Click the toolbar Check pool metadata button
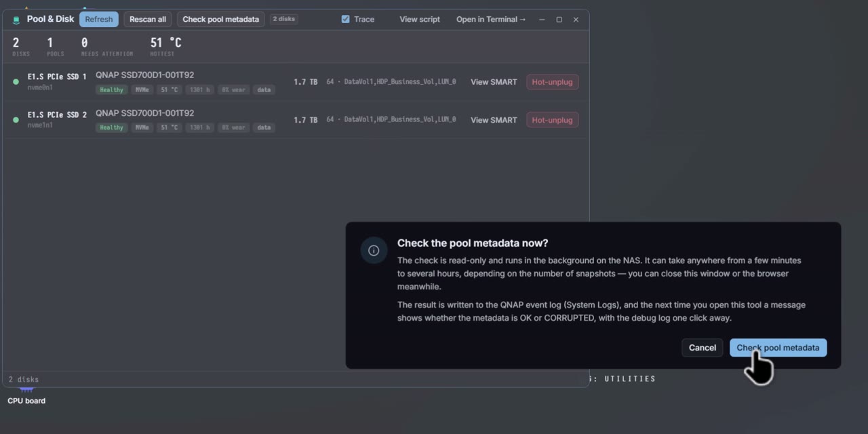This screenshot has height=434, width=868. (221, 19)
